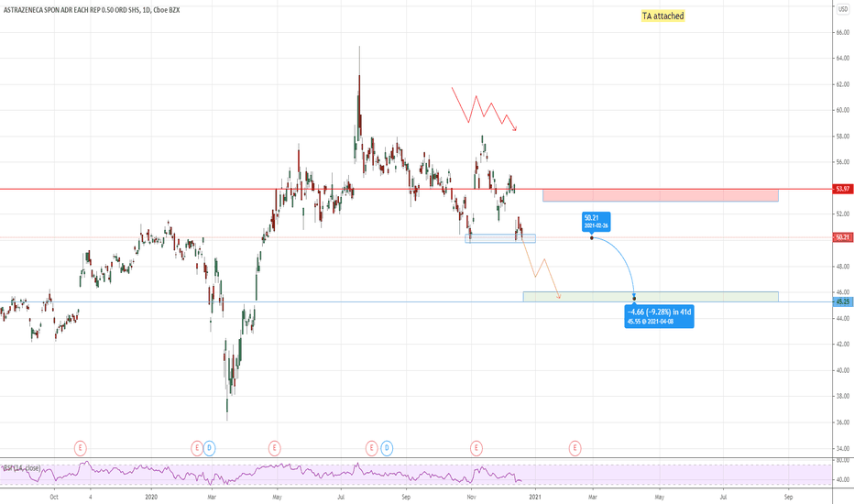Select the small blue support rectangle near 50.21

500,238
